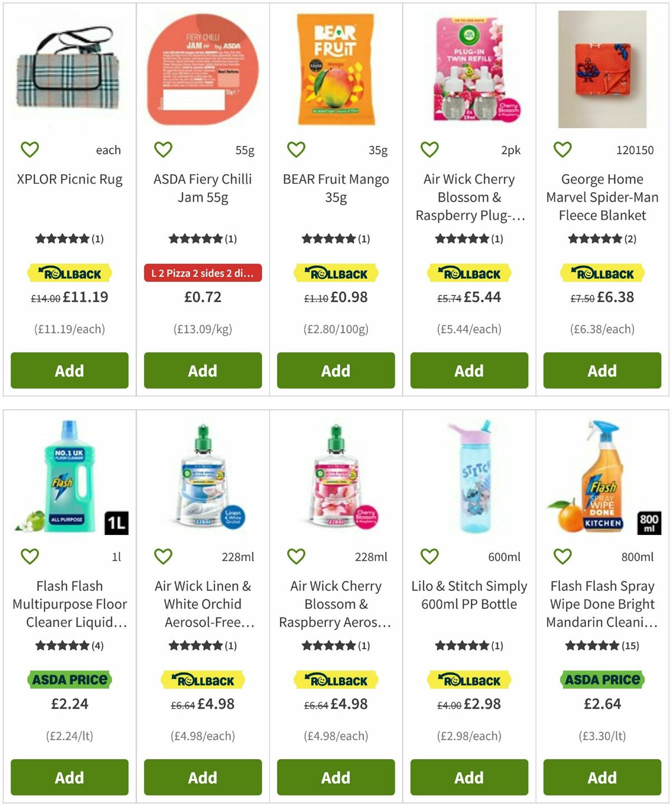This screenshot has height=805, width=672.
Task: Add the Air Wick twin refill pack
Action: (468, 370)
